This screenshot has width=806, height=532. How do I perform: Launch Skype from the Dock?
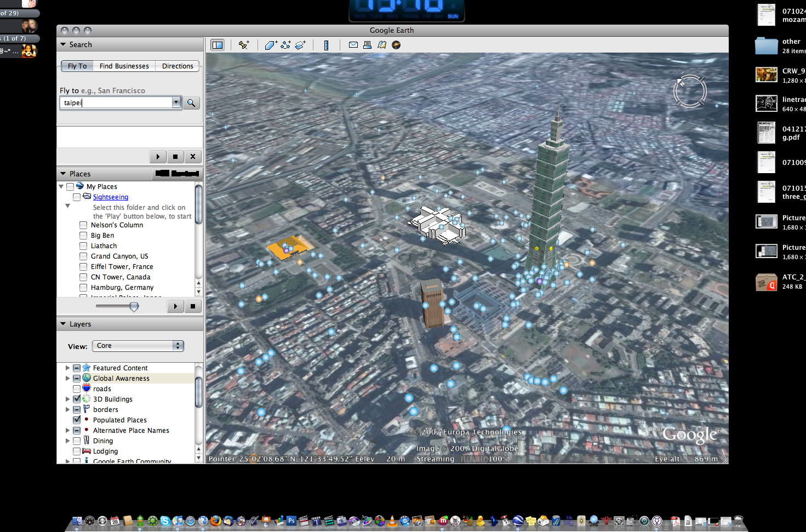pyautogui.click(x=165, y=521)
